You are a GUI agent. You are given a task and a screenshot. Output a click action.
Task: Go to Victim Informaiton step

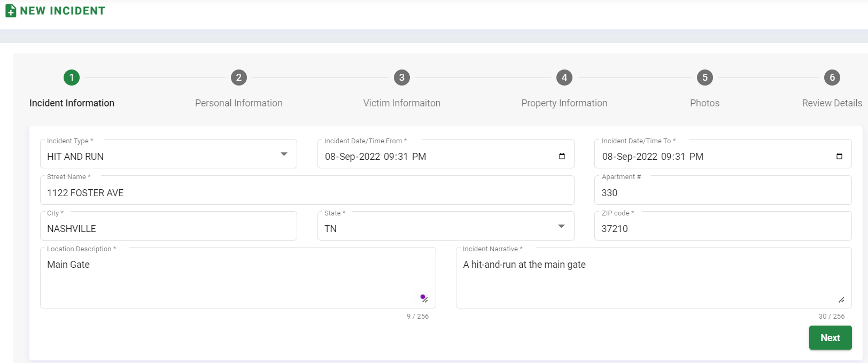click(x=402, y=103)
